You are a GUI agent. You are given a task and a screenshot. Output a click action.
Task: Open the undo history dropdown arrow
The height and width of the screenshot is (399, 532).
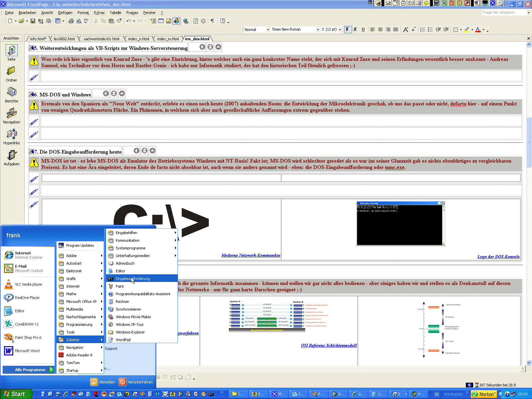(134, 21)
